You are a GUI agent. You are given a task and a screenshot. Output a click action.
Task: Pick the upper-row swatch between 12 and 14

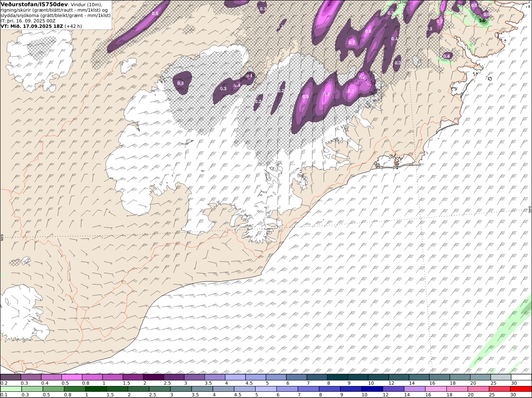coord(399,377)
